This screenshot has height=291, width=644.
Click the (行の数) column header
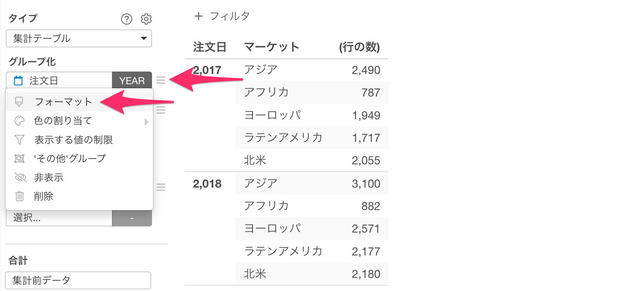[360, 47]
